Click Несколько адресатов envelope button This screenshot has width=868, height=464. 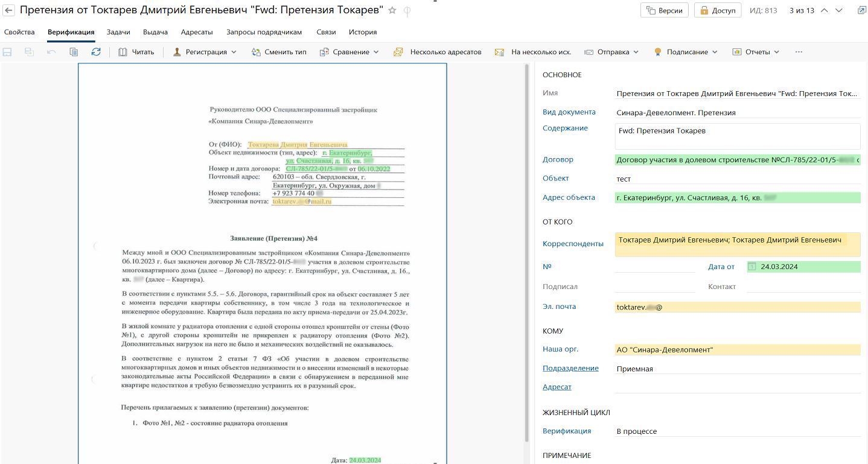[x=438, y=52]
